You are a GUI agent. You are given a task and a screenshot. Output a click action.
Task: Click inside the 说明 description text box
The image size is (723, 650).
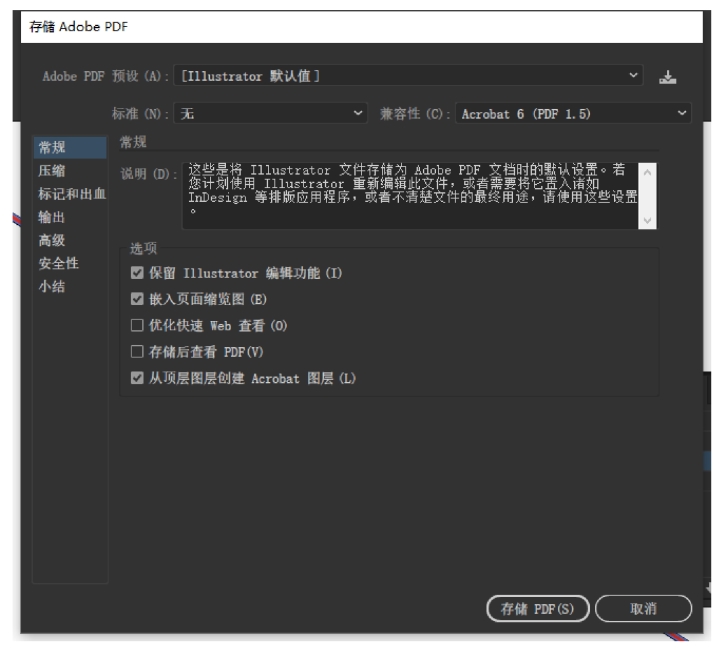coord(410,195)
